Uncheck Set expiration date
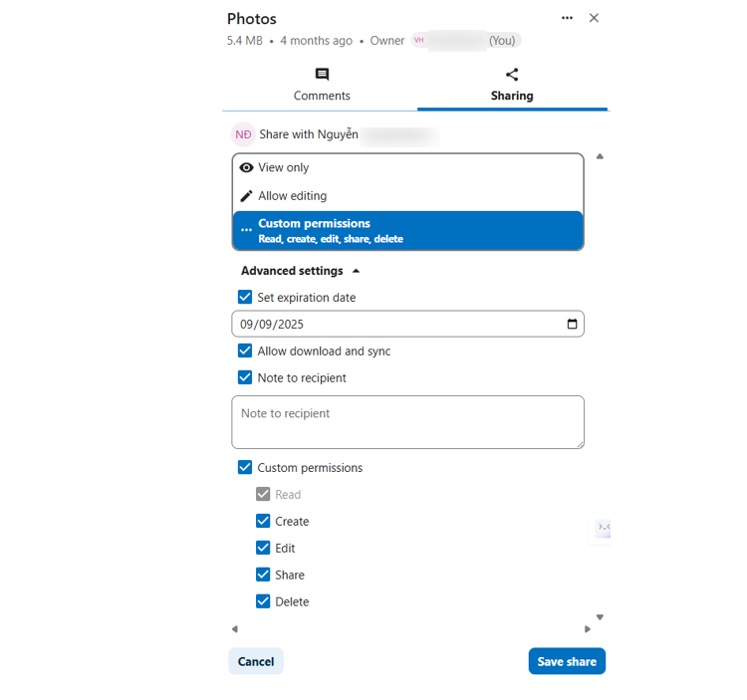This screenshot has height=700, width=747. [x=245, y=297]
